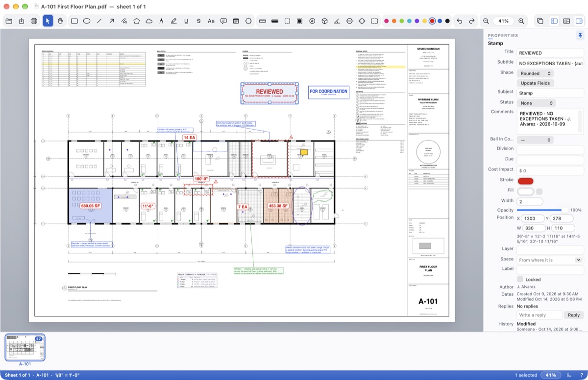Choose the purple color swatch
Screen dimensions: 588x380
click(417, 21)
